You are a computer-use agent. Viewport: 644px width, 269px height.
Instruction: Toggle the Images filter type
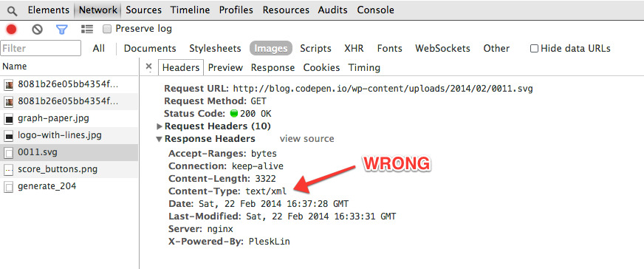[x=270, y=49]
